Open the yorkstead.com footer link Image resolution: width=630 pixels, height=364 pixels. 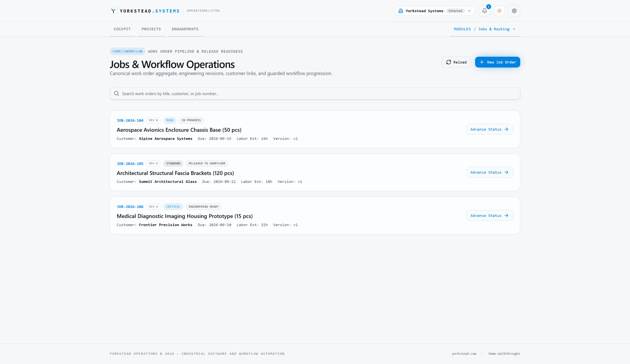[x=464, y=354]
